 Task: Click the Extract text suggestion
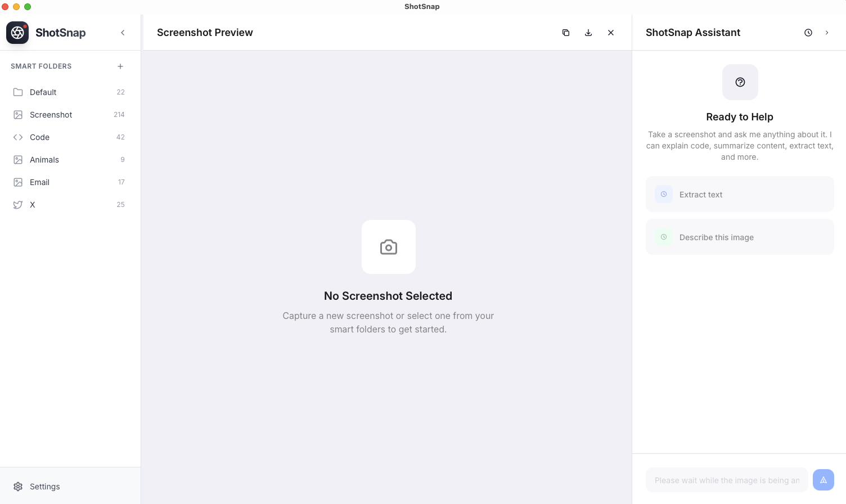point(740,195)
